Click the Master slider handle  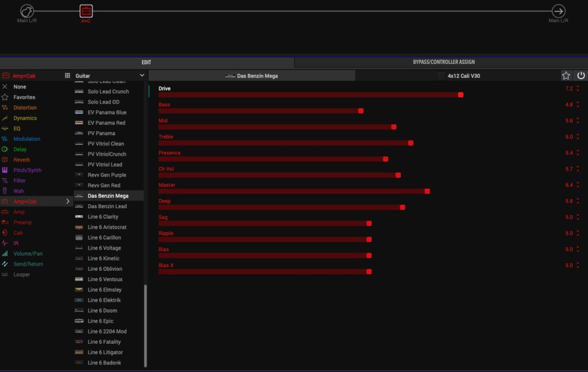[x=427, y=191]
